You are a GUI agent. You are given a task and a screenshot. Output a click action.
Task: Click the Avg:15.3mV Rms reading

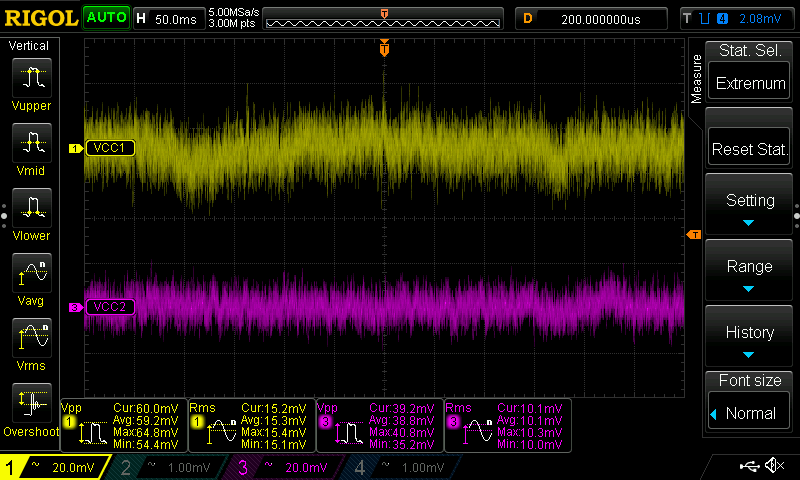(x=273, y=420)
